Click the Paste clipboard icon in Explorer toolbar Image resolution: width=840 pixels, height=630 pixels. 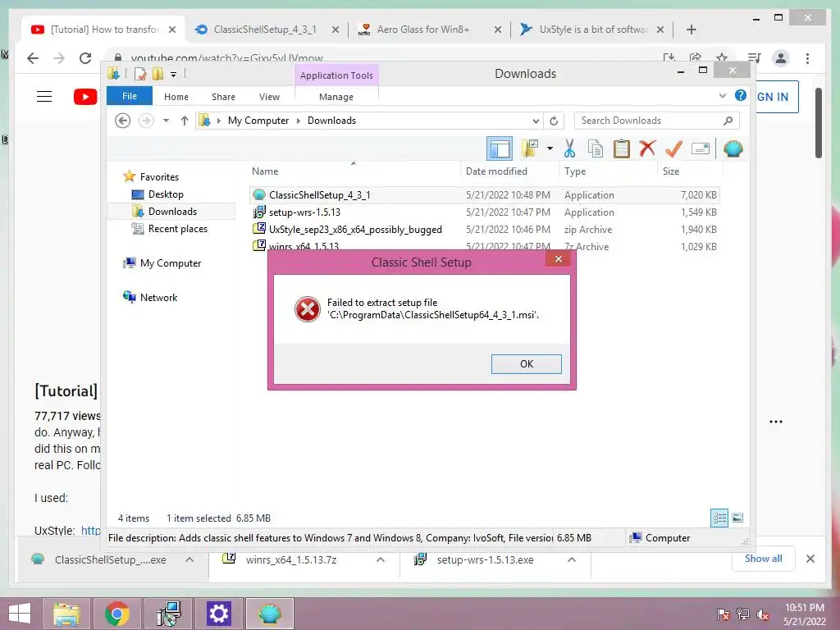[x=622, y=148]
